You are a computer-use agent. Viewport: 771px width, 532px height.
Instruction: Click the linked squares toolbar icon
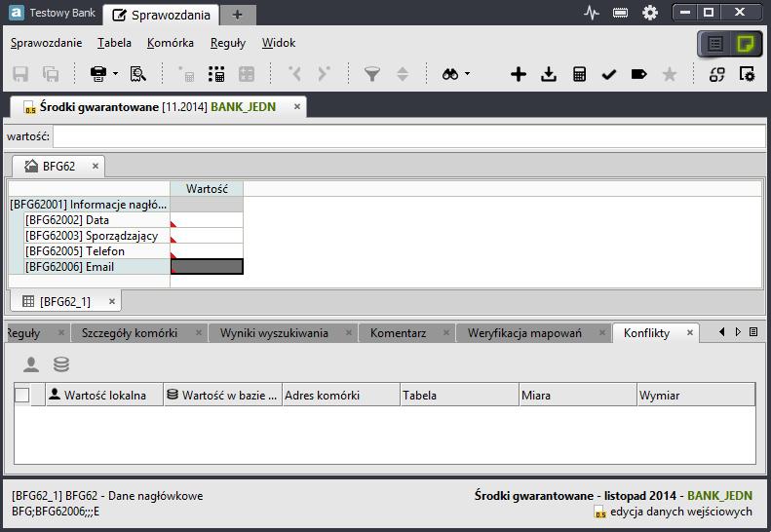point(717,74)
